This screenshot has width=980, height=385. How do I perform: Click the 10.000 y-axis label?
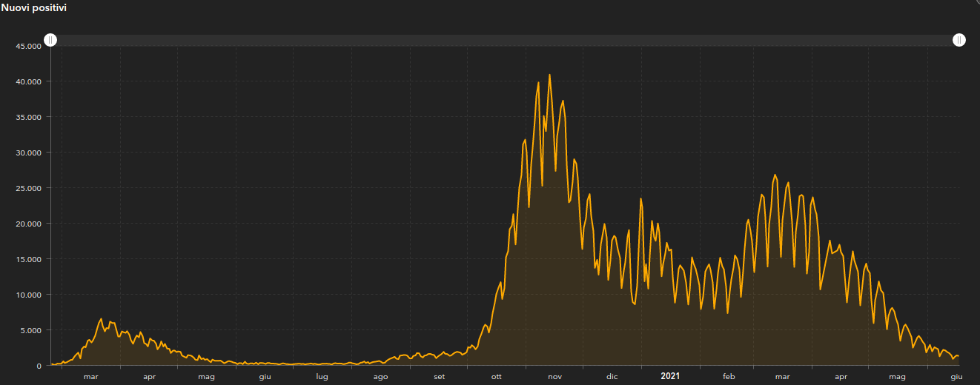click(x=28, y=295)
